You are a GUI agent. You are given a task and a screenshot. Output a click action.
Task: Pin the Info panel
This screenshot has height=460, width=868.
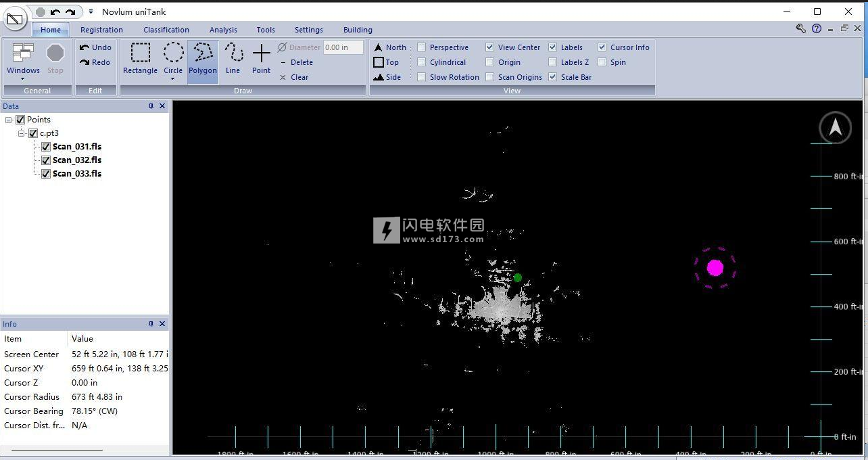[x=151, y=324]
